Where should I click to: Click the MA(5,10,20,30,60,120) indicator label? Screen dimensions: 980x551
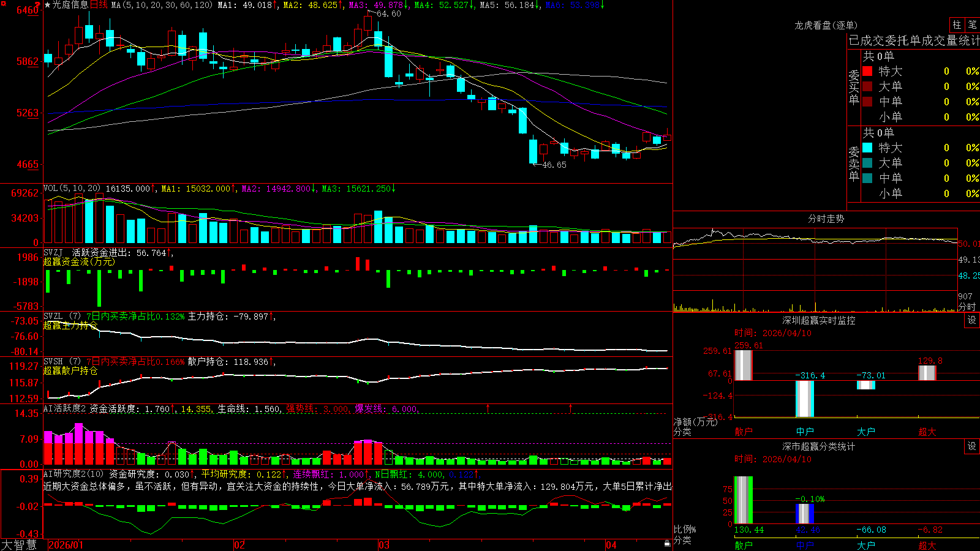point(162,5)
